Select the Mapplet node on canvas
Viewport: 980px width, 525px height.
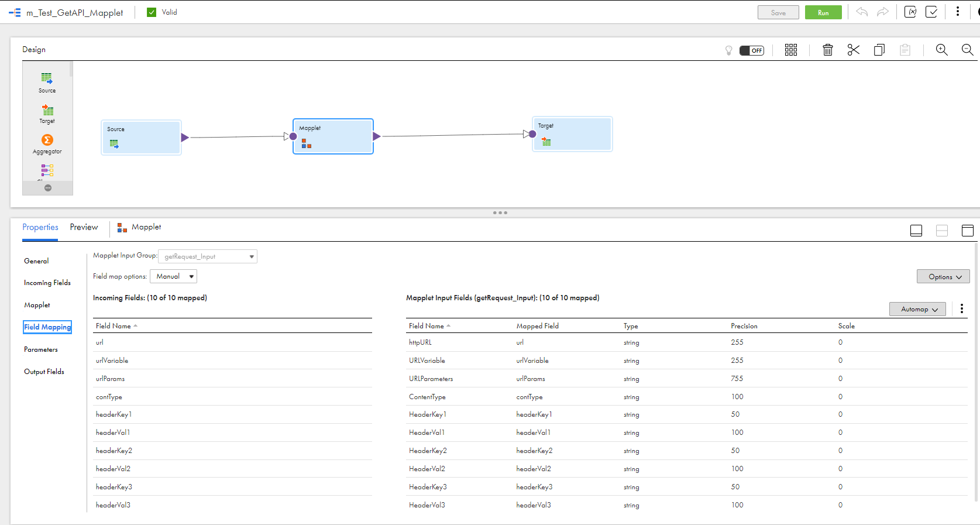coord(333,136)
